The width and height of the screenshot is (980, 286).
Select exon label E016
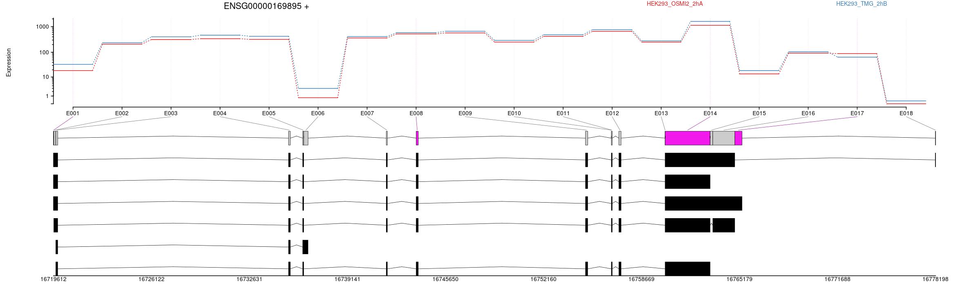click(x=808, y=113)
